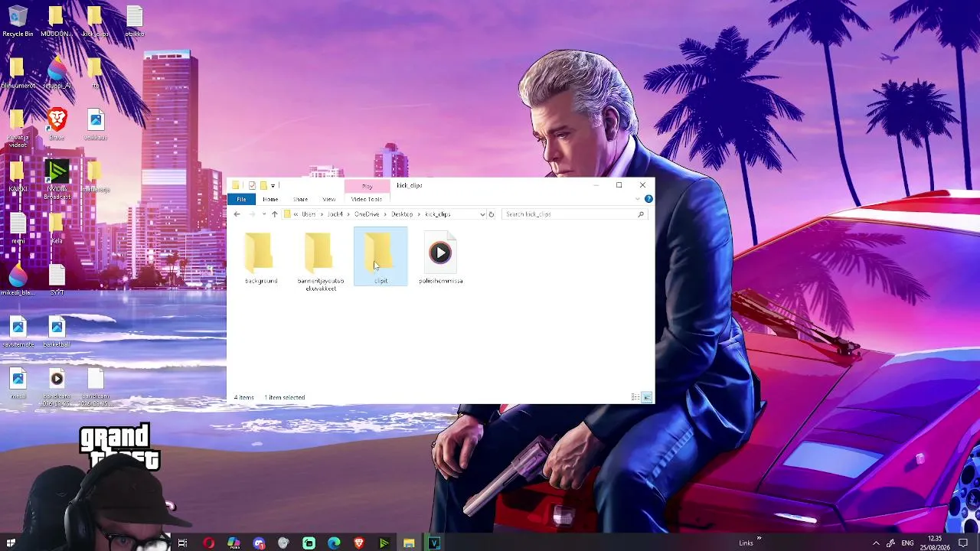Open File Explorer from the taskbar
This screenshot has width=980, height=551.
click(409, 543)
